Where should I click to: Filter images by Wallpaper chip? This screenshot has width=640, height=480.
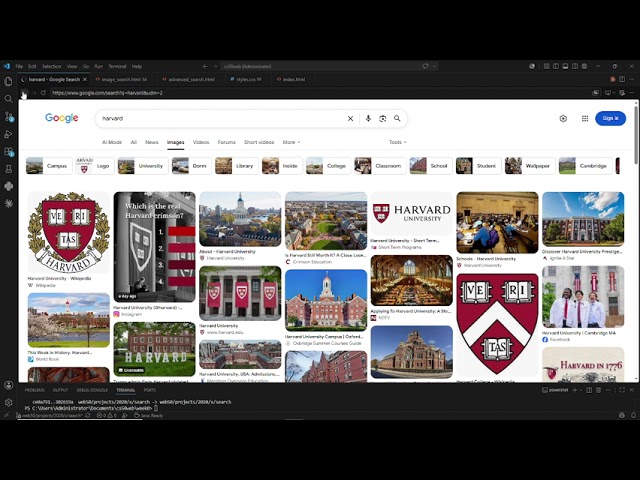[x=530, y=166]
